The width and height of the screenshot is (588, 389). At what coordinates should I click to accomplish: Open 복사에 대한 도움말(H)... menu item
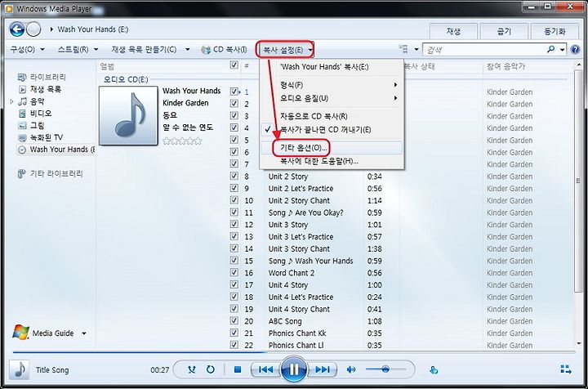pyautogui.click(x=332, y=161)
